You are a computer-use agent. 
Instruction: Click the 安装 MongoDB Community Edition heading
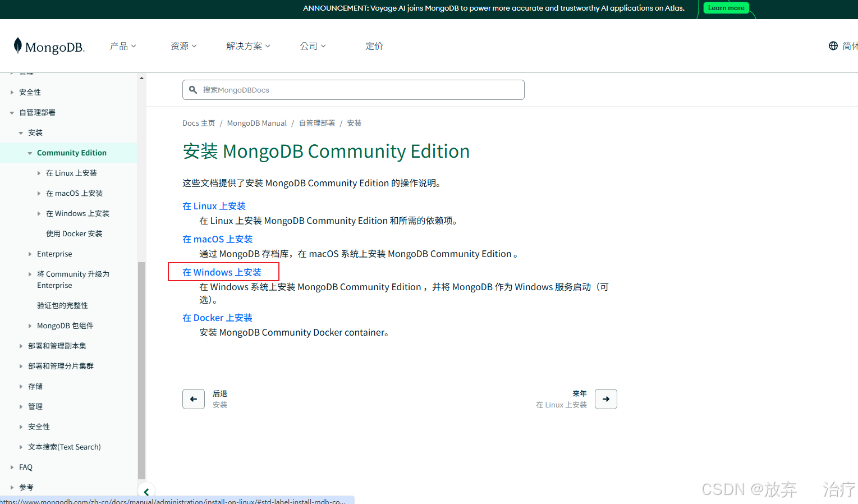tap(326, 151)
